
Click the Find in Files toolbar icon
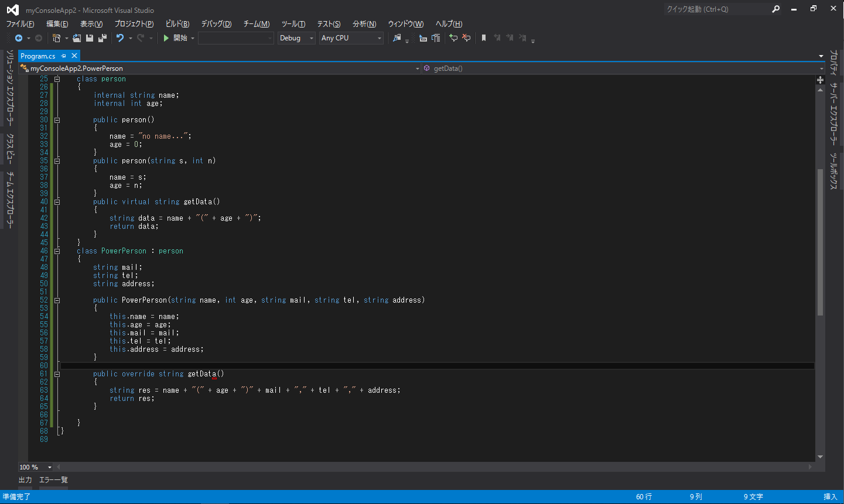pos(397,38)
